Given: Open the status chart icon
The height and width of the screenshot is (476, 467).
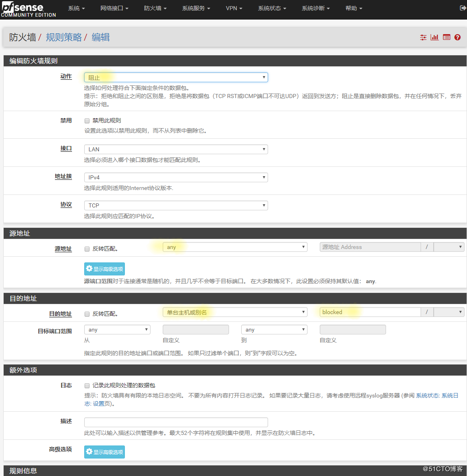Looking at the screenshot, I should (435, 37).
